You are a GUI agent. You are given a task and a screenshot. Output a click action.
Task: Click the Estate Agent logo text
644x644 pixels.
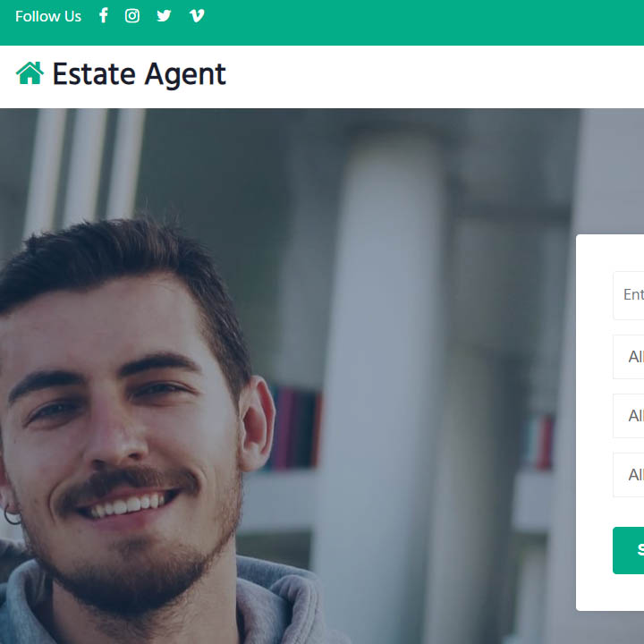[139, 74]
